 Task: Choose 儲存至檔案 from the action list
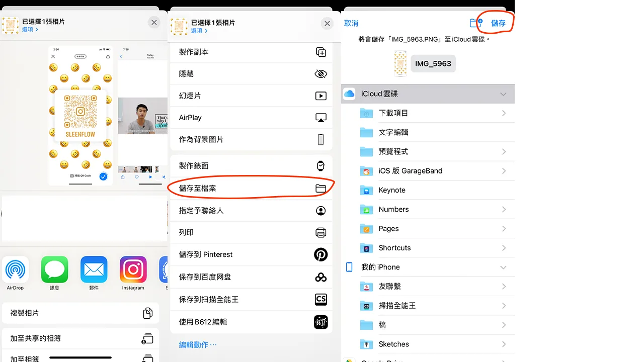click(x=251, y=188)
